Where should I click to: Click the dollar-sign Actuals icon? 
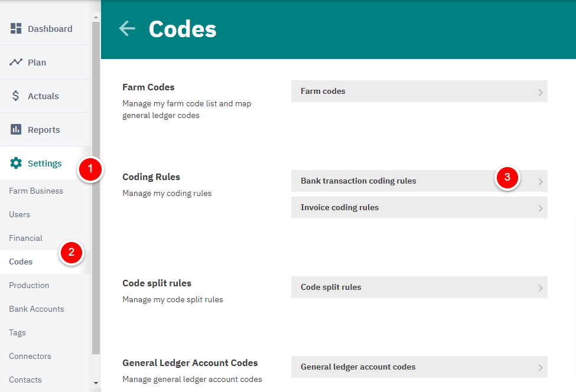point(17,95)
